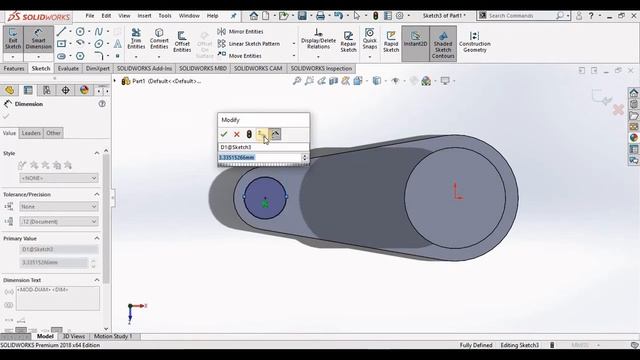The image size is (640, 360).
Task: Click the Undo icon
Action: point(338,16)
